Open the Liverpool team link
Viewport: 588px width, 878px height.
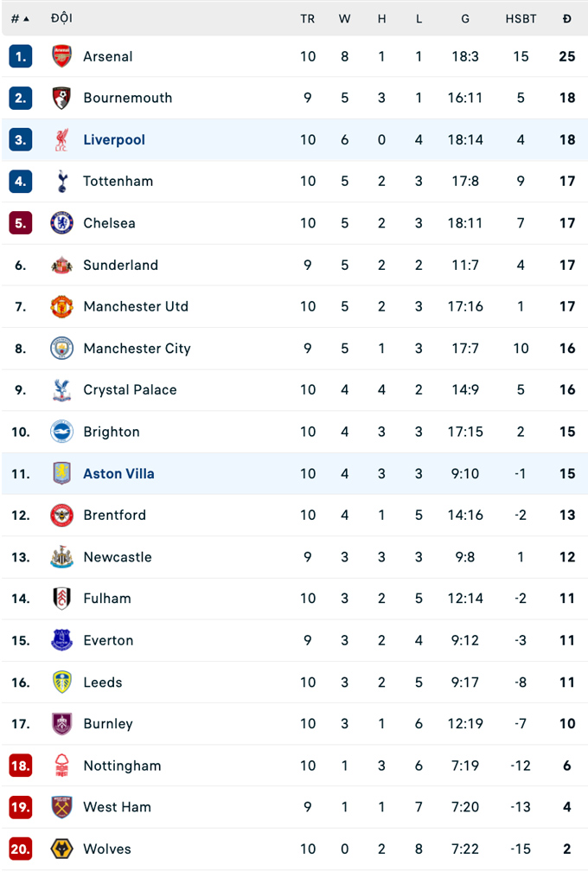[114, 140]
